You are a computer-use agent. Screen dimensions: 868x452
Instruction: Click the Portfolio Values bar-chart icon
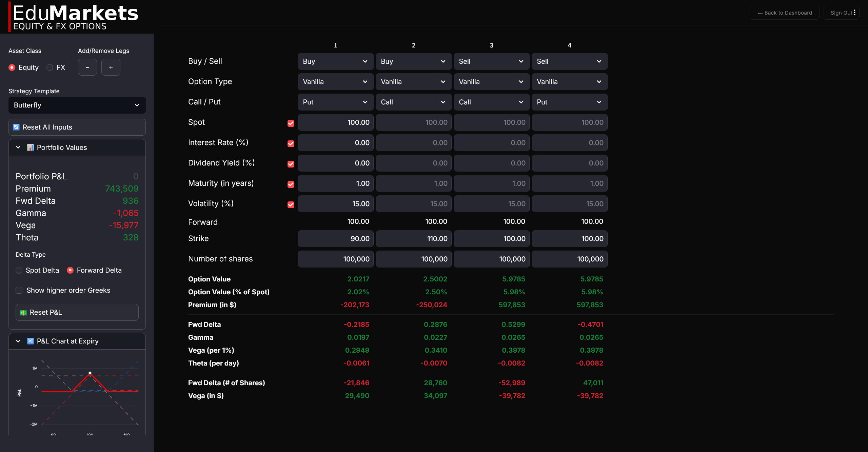tap(31, 147)
